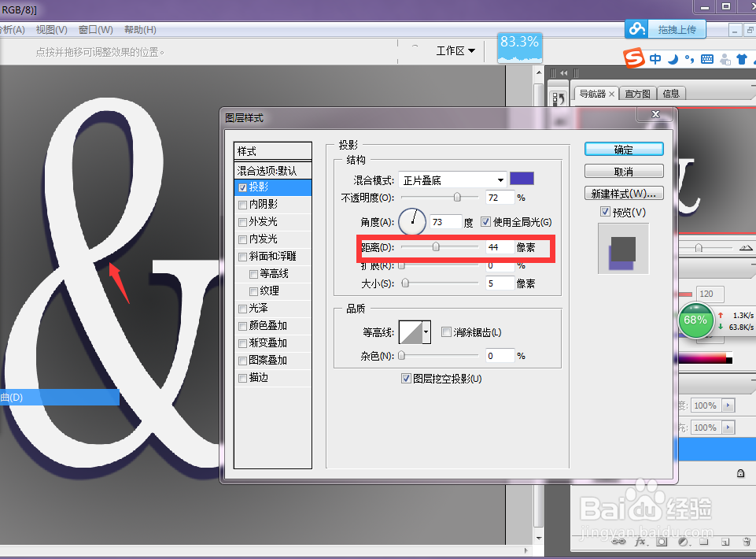Click the link layers chain icon
The image size is (756, 559).
click(x=619, y=541)
